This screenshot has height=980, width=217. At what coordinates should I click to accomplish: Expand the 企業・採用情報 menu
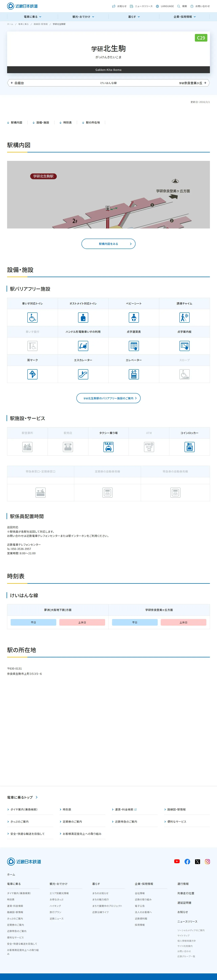click(185, 17)
